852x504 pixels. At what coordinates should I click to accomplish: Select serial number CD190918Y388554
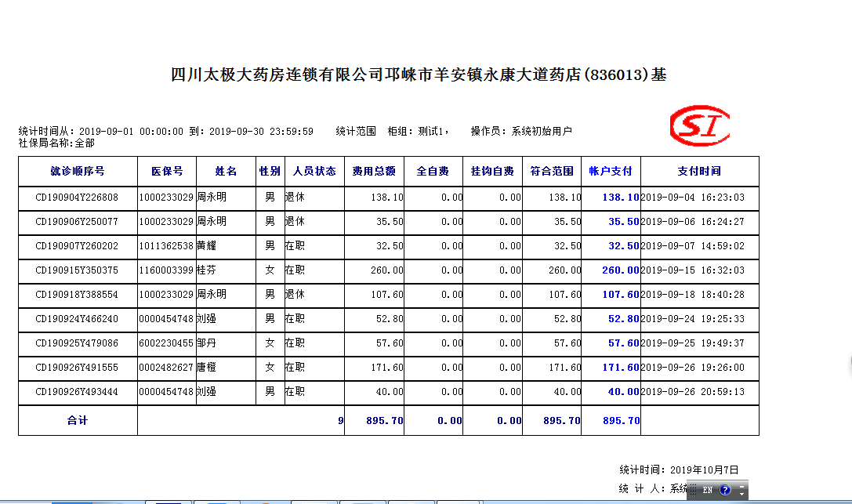[77, 295]
